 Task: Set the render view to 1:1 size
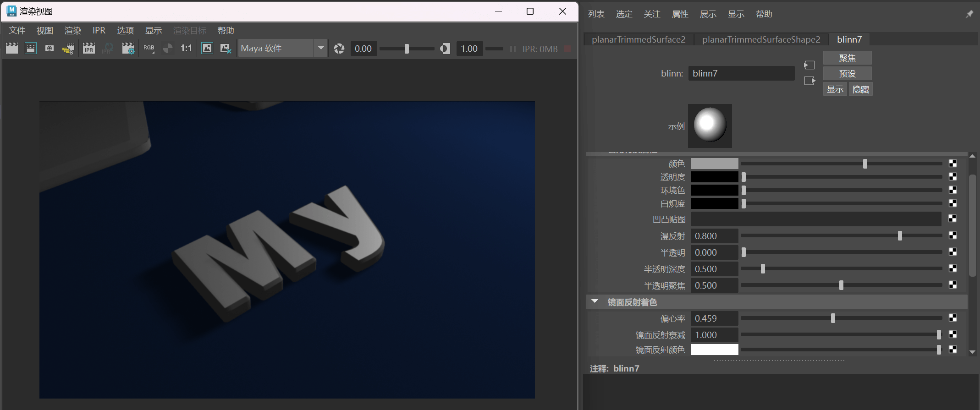pyautogui.click(x=186, y=48)
